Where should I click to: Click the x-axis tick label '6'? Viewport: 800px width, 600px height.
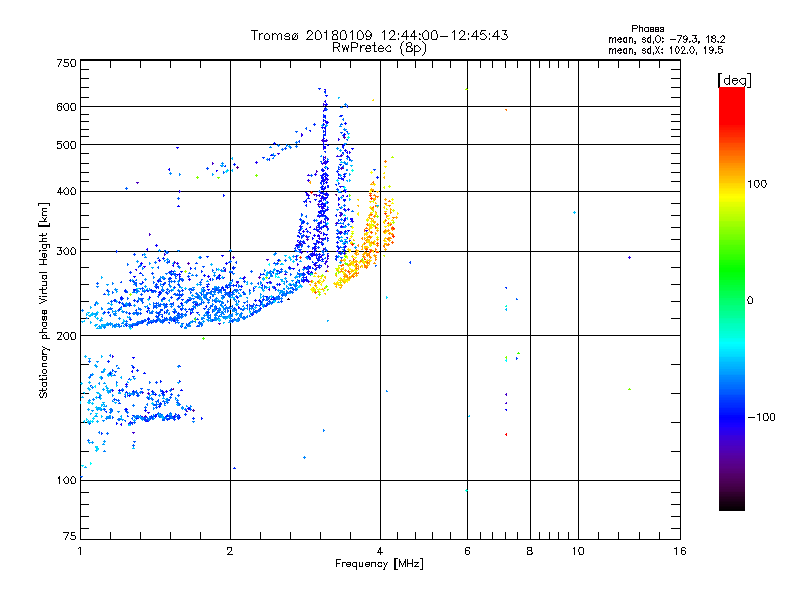(x=467, y=551)
